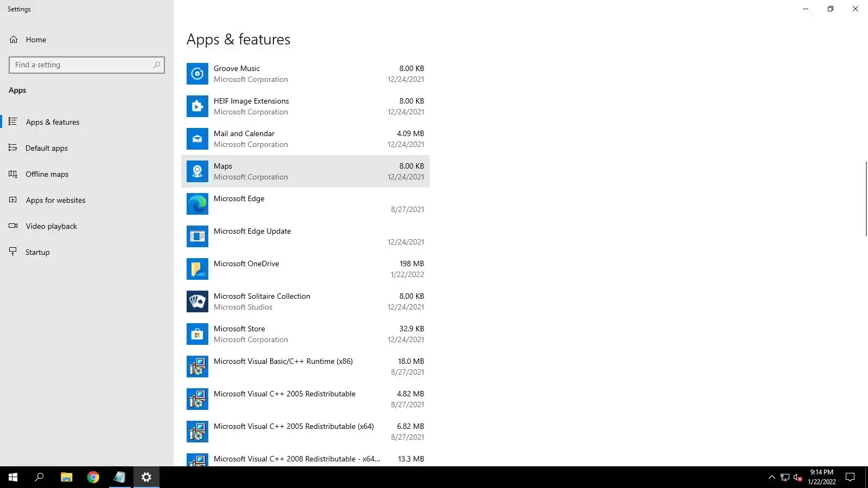Click the 32.9 KB size of Microsoft Store
This screenshot has height=488, width=868.
[412, 329]
